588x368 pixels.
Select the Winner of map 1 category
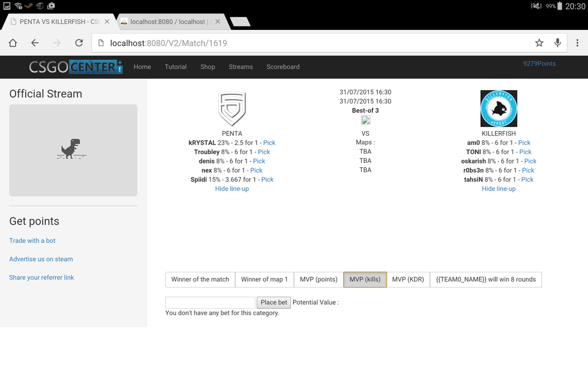coord(265,279)
